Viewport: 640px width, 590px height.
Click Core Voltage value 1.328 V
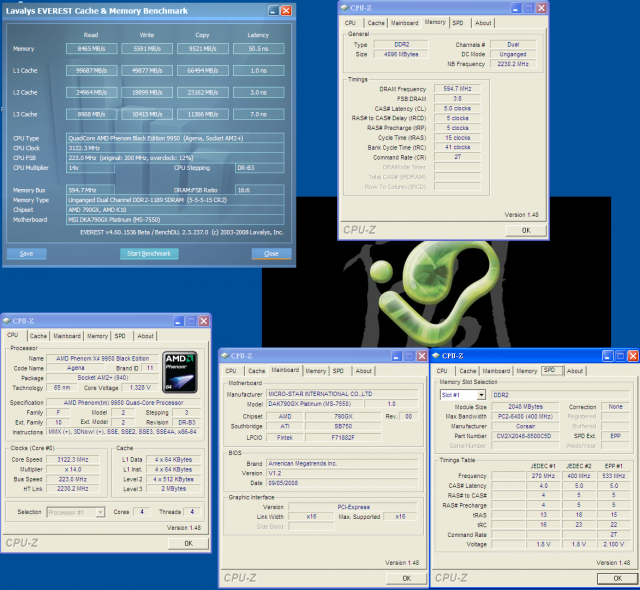[140, 388]
